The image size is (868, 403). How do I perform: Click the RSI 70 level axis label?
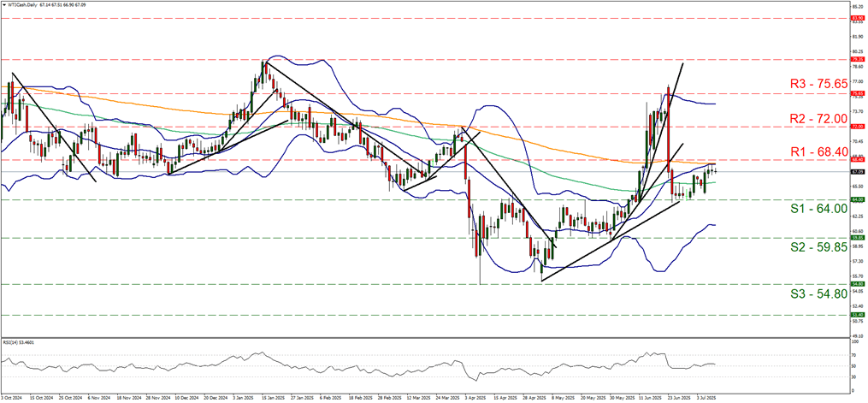(x=854, y=355)
